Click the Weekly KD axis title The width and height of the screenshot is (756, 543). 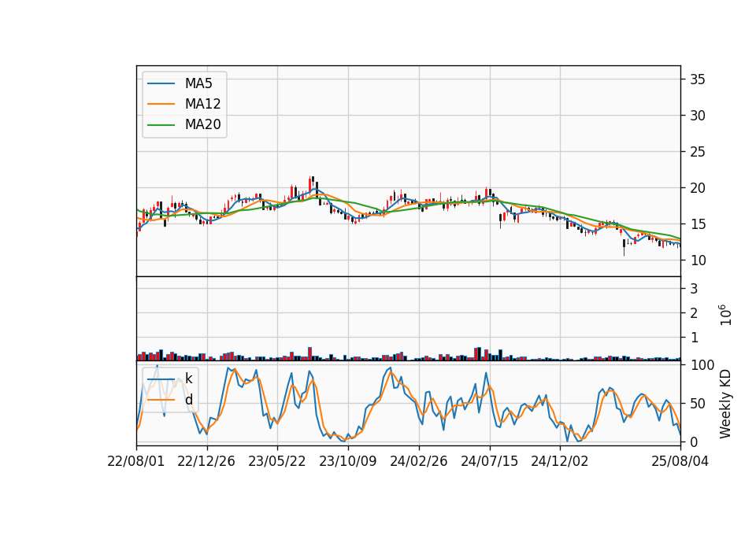click(x=725, y=404)
